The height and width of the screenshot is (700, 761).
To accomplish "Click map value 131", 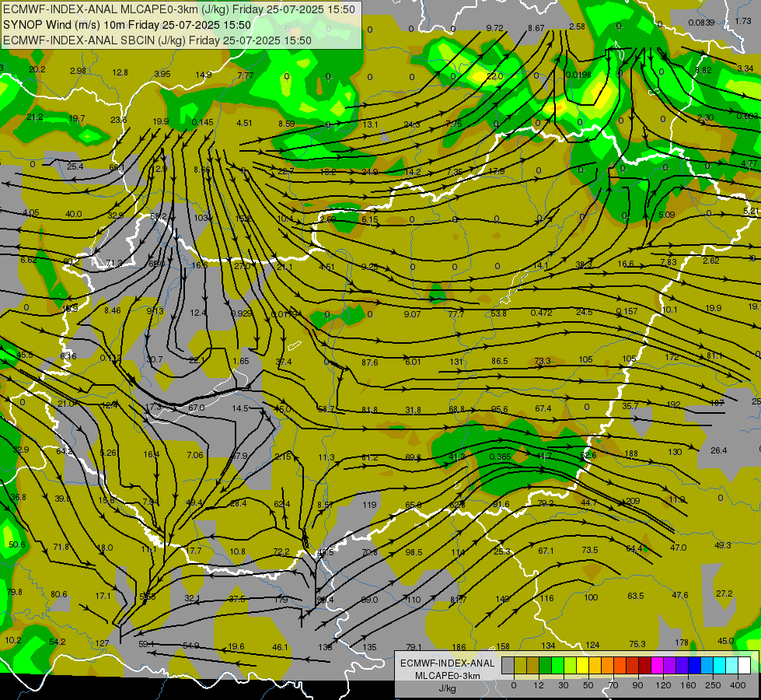I will point(456,362).
